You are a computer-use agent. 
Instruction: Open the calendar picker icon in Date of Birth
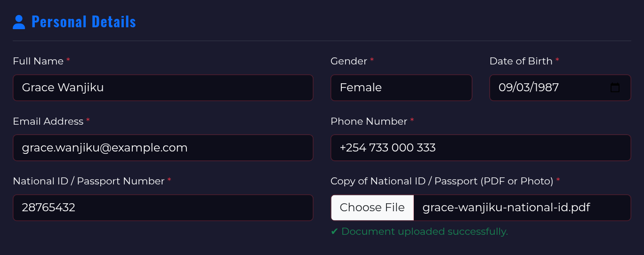coord(615,88)
